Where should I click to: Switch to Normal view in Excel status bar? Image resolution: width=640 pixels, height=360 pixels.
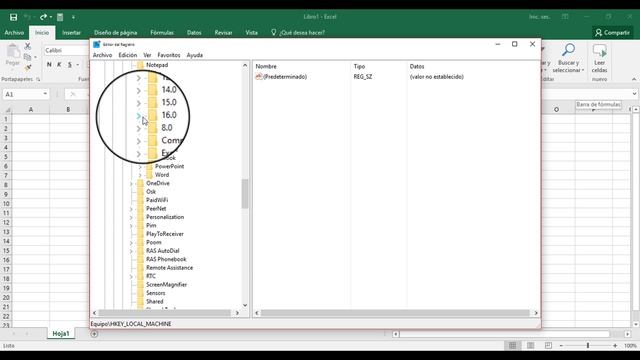(513, 346)
